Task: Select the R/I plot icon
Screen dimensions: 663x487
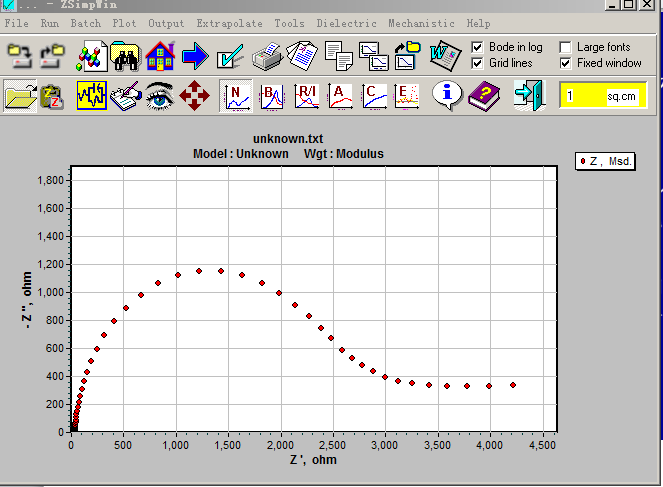Action: coord(306,96)
